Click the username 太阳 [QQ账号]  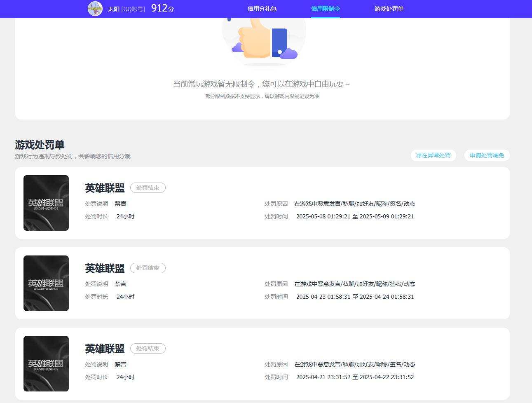pyautogui.click(x=127, y=9)
